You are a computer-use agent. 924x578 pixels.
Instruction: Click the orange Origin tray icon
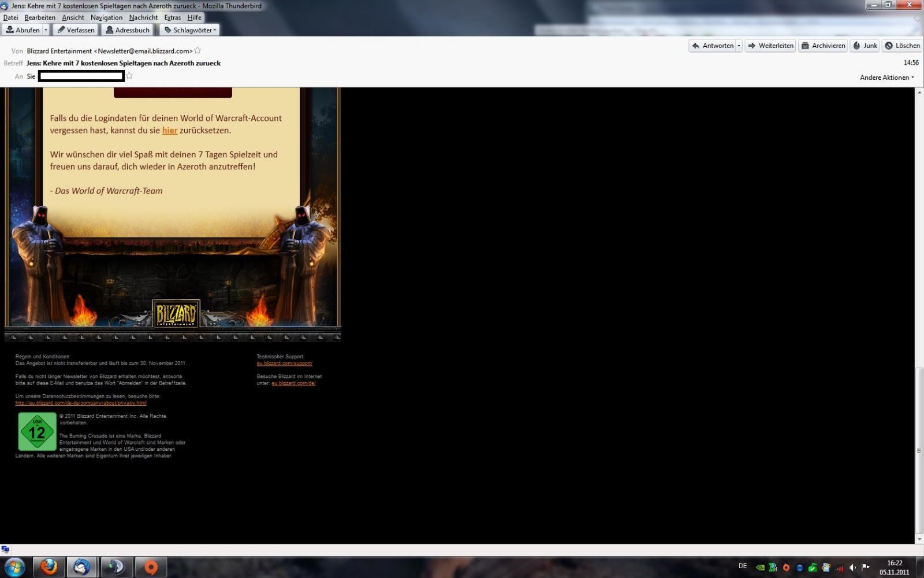pyautogui.click(x=786, y=568)
